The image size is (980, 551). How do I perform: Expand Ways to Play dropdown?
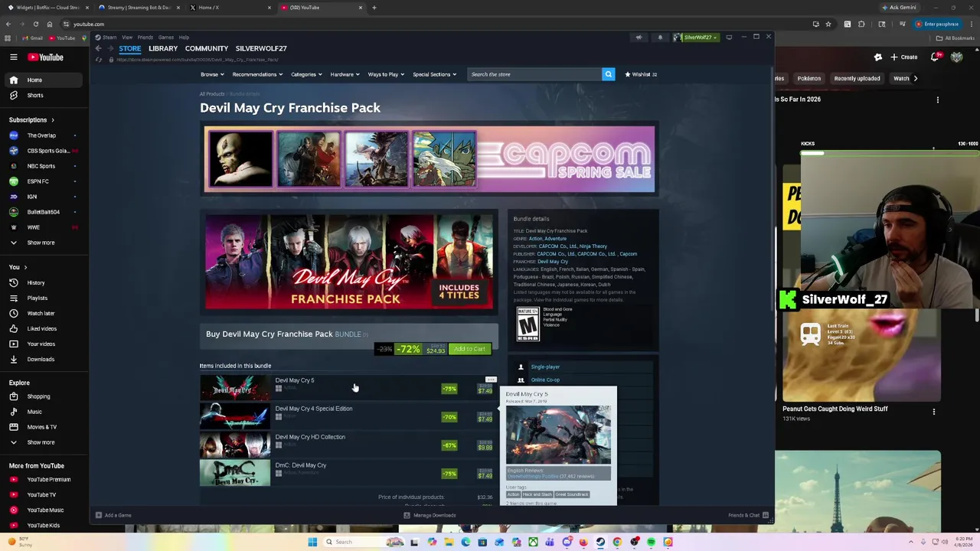(386, 74)
